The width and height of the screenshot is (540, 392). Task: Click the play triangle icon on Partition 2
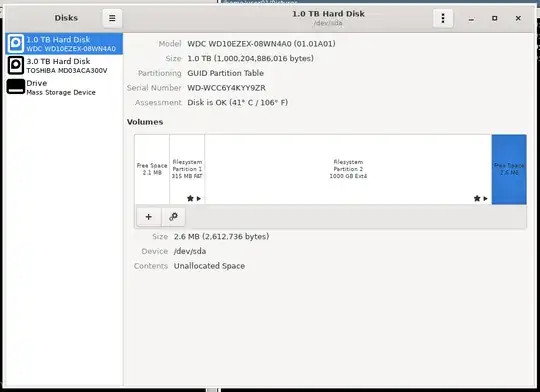coord(486,198)
